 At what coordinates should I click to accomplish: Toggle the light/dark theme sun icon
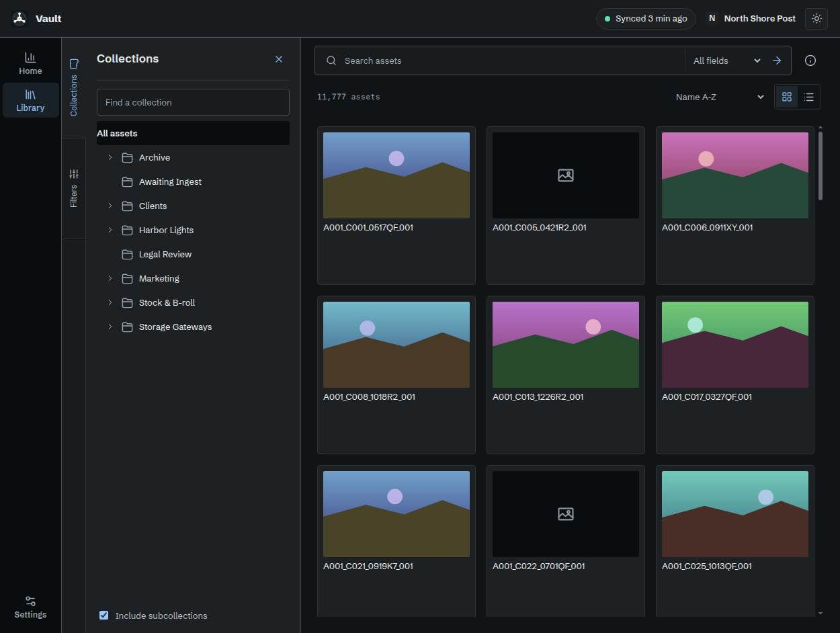click(816, 19)
